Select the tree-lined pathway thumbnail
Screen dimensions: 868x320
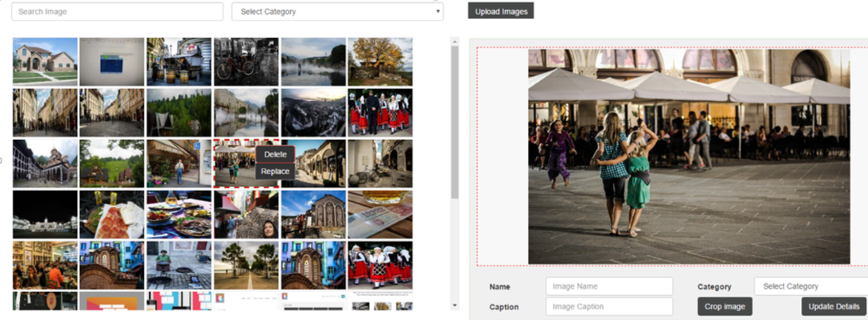tap(246, 265)
